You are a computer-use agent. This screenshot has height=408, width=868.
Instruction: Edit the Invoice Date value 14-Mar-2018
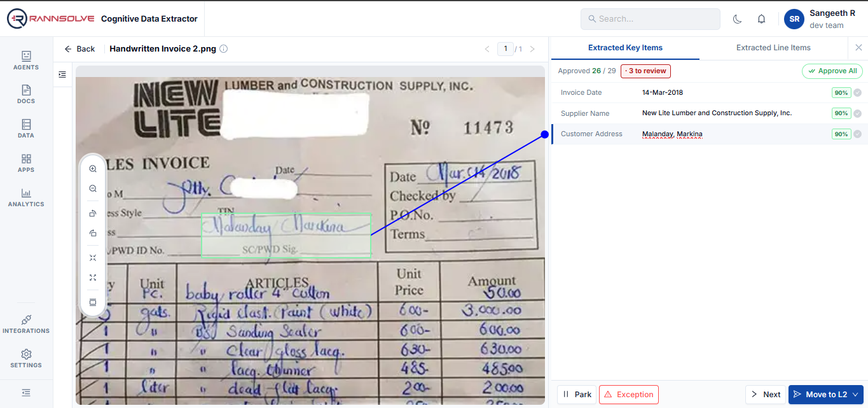(x=663, y=92)
